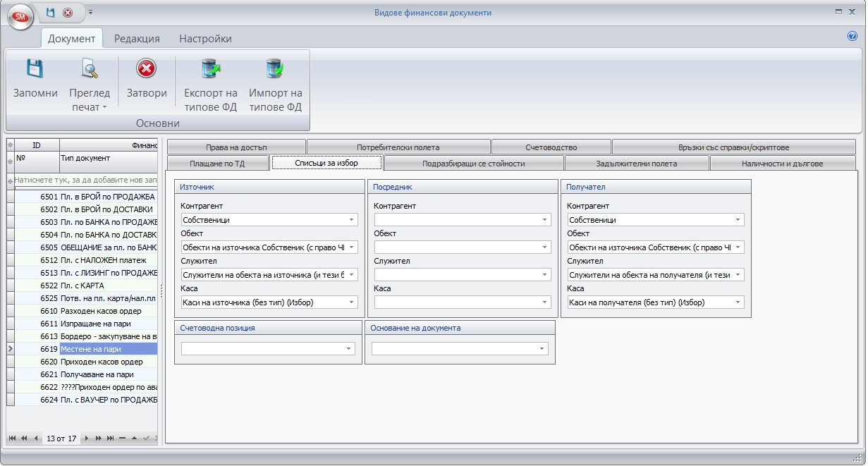Go to previous record in navigator
Viewport: 868px width, 466px height.
coord(35,439)
